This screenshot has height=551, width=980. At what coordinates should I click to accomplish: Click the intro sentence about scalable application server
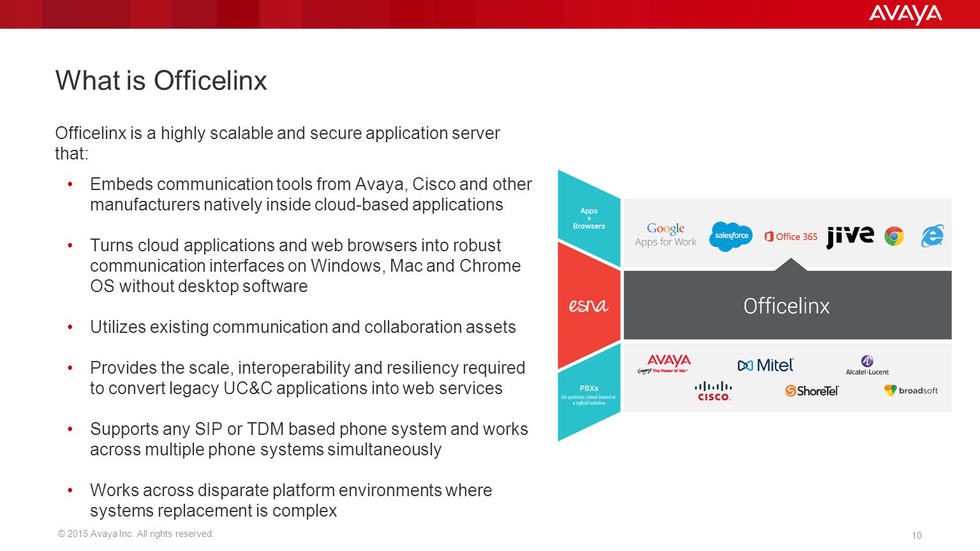point(278,143)
